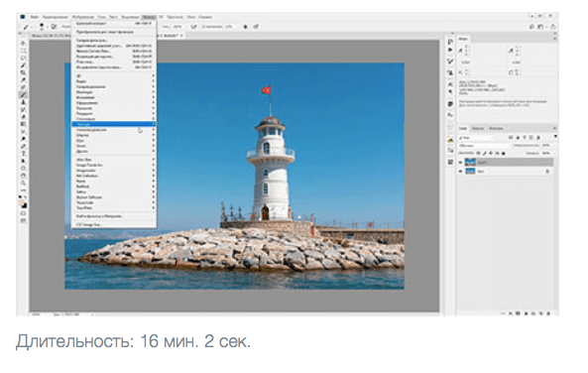The width and height of the screenshot is (588, 373).
Task: Open the search icon in options bar
Action: [531, 27]
